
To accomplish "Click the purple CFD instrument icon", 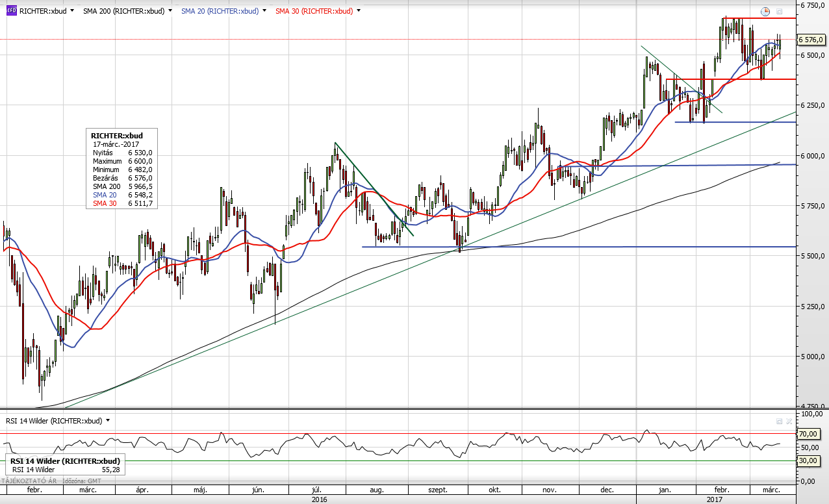I will [10, 11].
